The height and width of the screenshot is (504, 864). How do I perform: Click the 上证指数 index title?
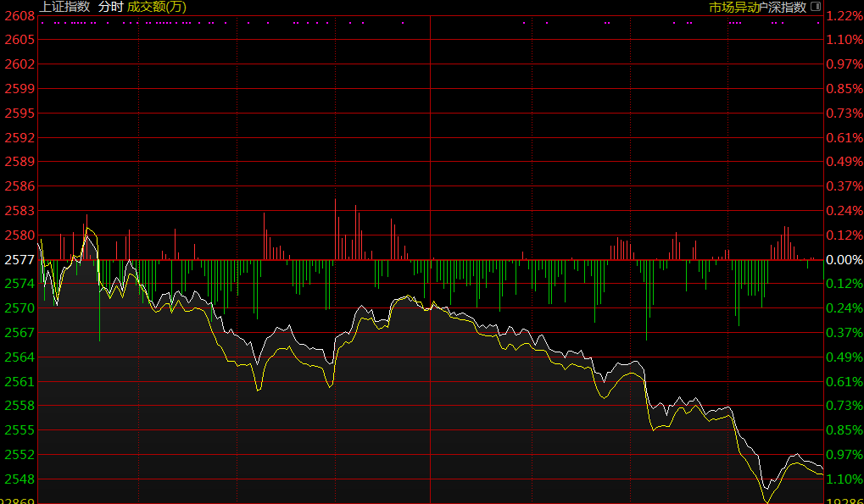tap(65, 7)
